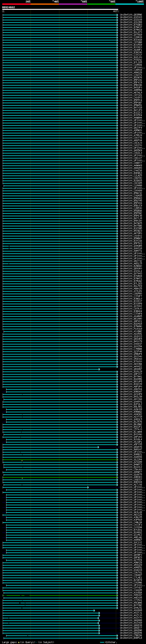Select hit UniRef100_B5RAA3

pyautogui.click(x=131, y=198)
